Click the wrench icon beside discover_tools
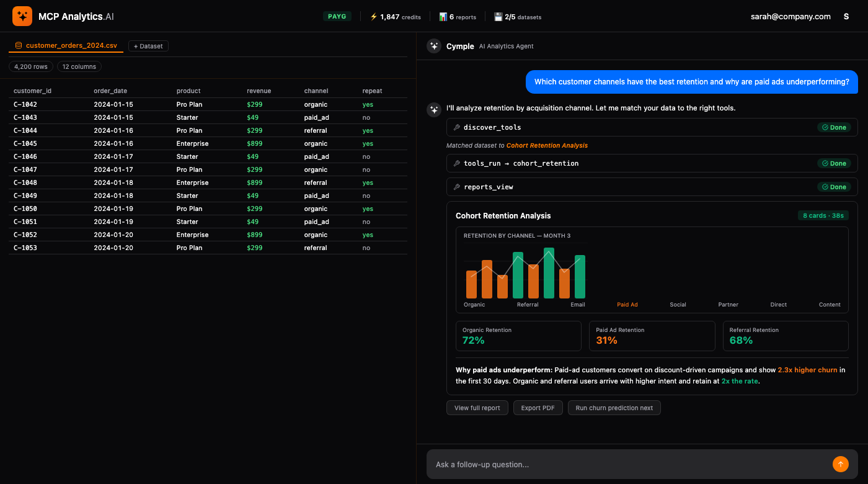 click(x=457, y=127)
